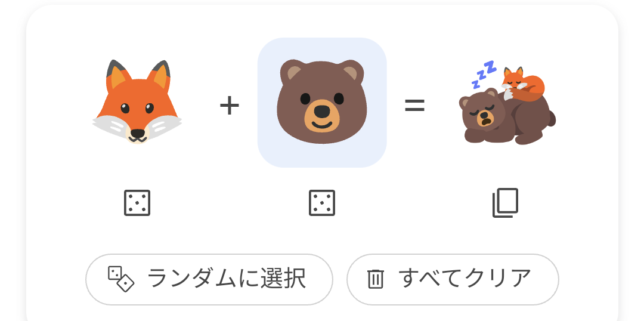The height and width of the screenshot is (321, 644).
Task: Tap the small fox sleeping on the bear
Action: 522,84
